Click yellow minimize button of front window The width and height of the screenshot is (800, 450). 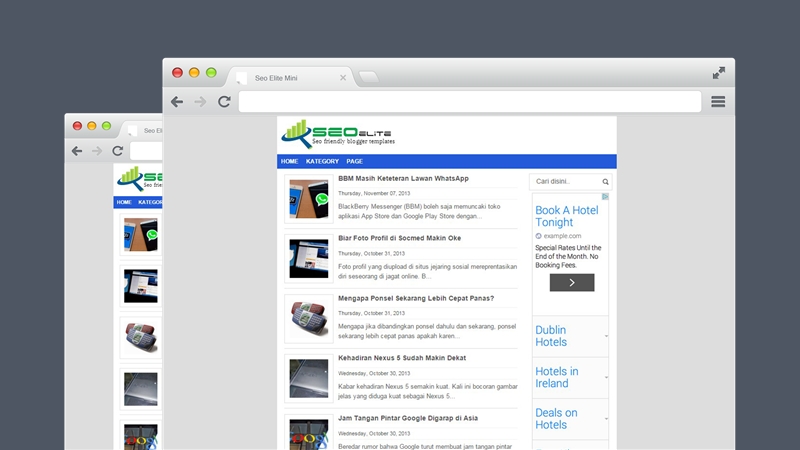point(194,72)
